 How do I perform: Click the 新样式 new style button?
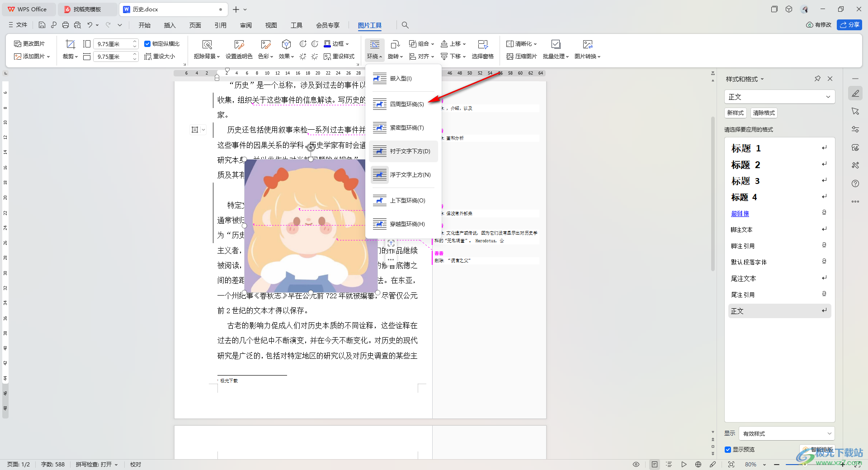[x=736, y=113]
